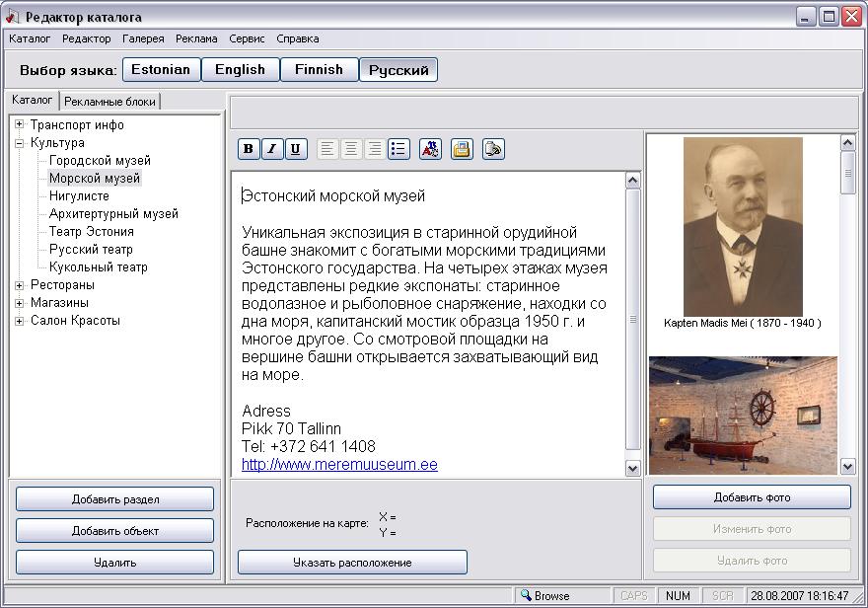Apply italic formatting
This screenshot has width=868, height=608.
pos(271,149)
